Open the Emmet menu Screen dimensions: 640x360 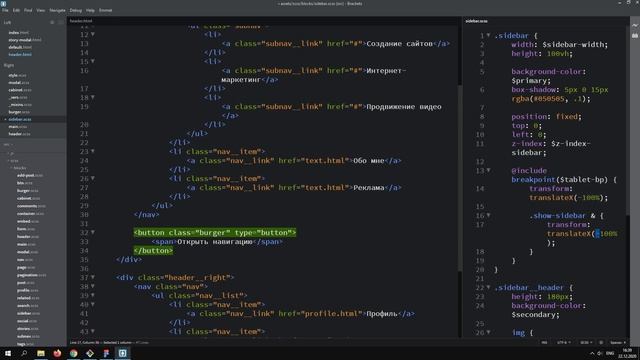105,10
